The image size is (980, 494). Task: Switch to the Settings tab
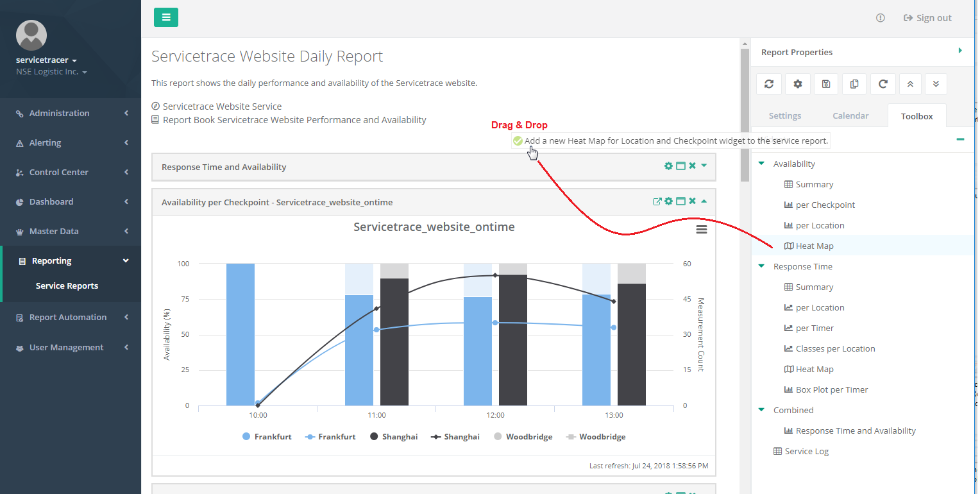(x=784, y=115)
